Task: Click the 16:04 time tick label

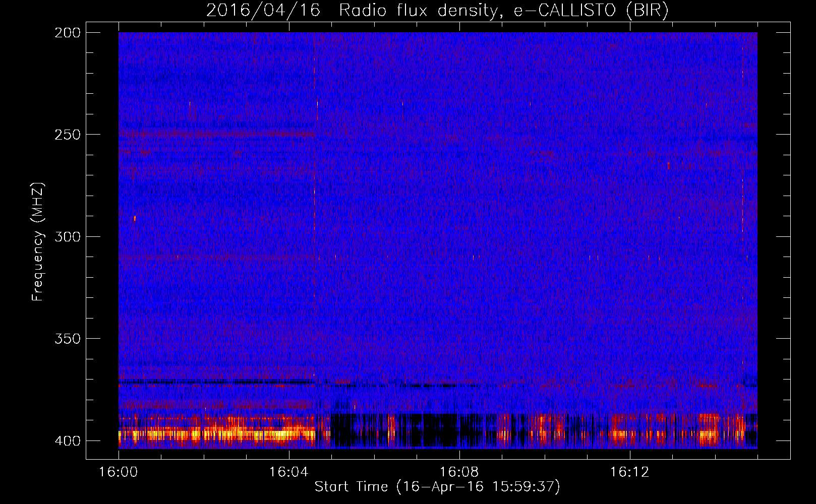Action: point(288,472)
